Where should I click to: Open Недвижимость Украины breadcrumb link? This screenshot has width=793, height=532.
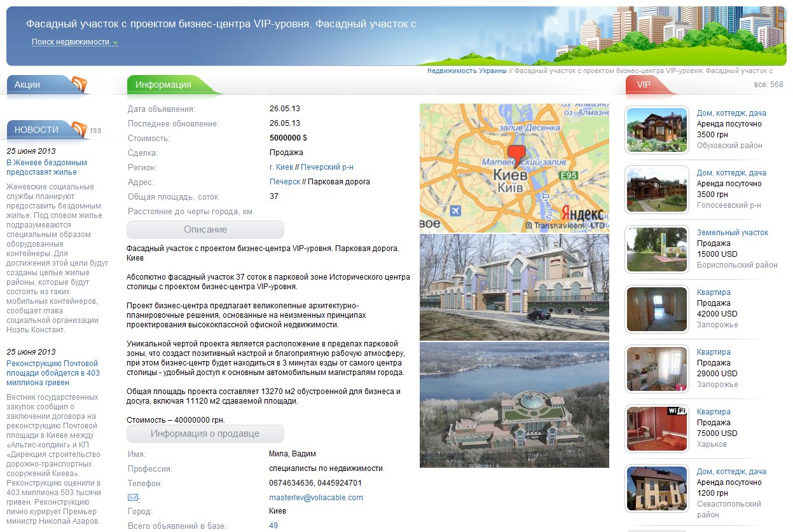click(x=467, y=71)
